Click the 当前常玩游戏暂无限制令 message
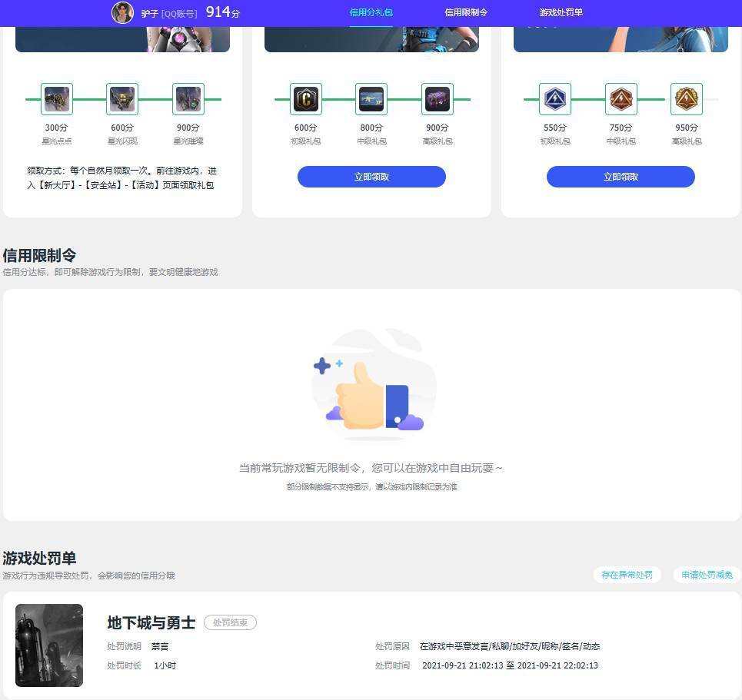This screenshot has width=742, height=700. pos(371,468)
